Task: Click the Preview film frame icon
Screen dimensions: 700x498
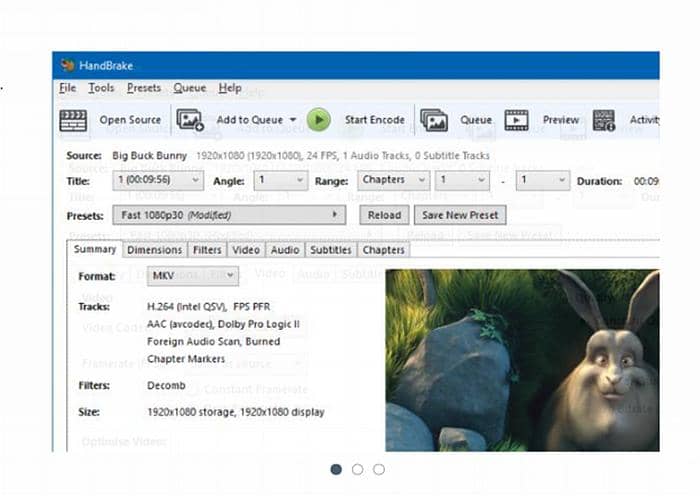Action: 517,120
